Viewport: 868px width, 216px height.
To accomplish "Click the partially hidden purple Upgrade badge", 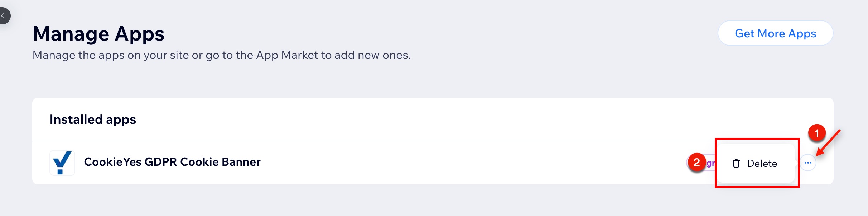I will 711,163.
